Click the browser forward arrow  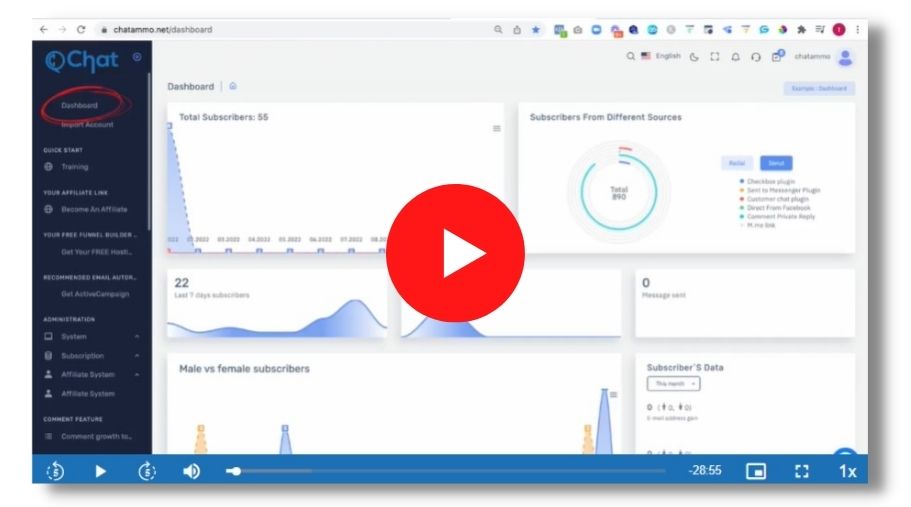click(x=62, y=30)
